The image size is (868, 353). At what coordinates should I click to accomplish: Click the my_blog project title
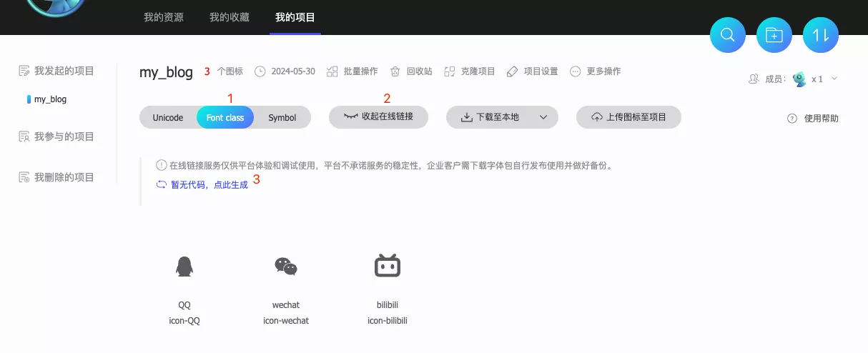166,72
